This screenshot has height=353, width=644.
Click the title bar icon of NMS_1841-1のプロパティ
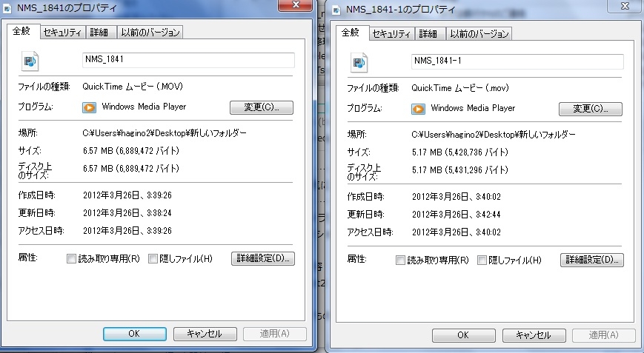[336, 10]
